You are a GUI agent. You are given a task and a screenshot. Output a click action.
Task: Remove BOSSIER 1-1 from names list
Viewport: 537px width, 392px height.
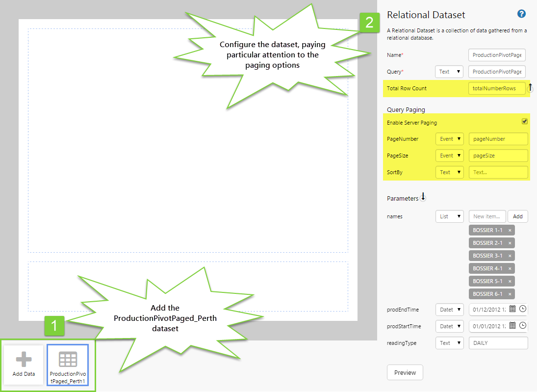[510, 230]
